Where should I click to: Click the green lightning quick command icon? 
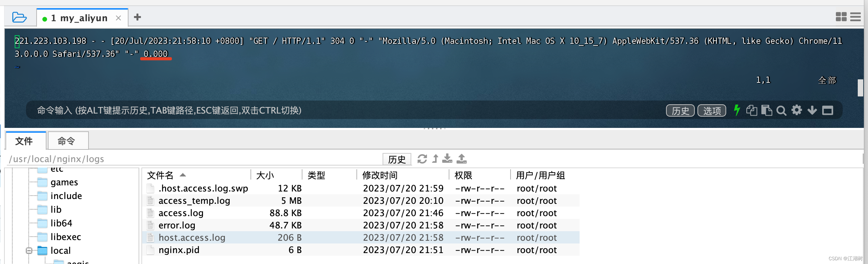[737, 110]
